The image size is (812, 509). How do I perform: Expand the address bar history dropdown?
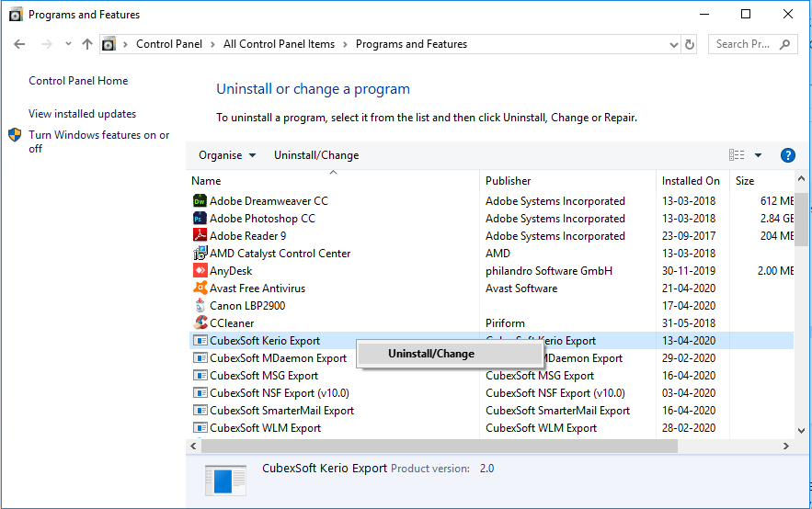(674, 44)
